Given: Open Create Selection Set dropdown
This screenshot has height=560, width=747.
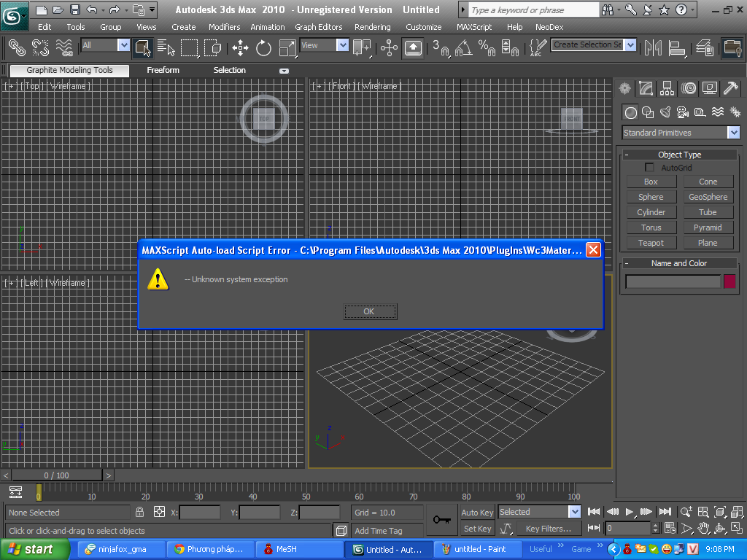Looking at the screenshot, I should [630, 44].
